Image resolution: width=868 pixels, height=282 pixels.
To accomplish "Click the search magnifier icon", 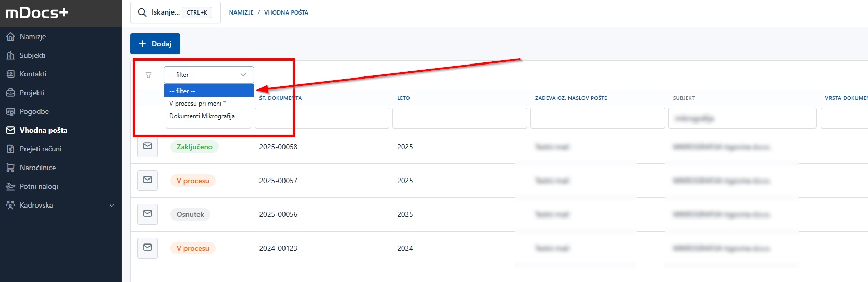I will pos(142,12).
